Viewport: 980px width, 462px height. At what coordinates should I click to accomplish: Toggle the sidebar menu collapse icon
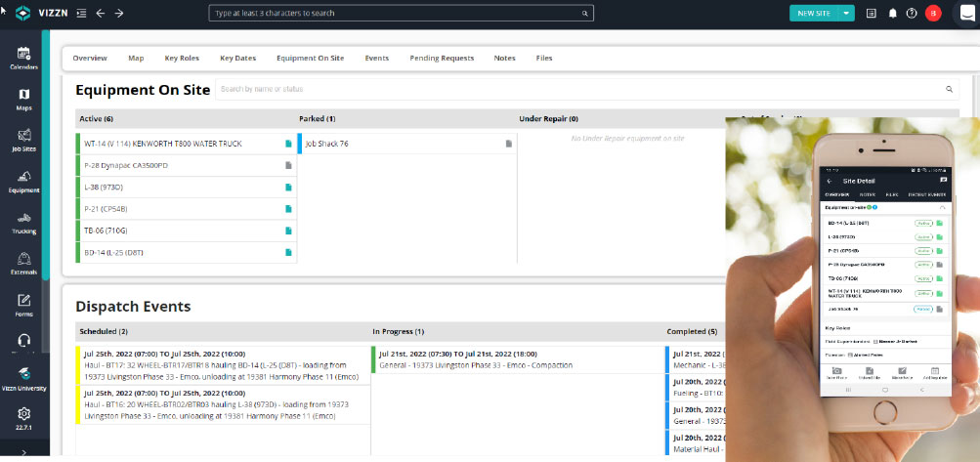81,13
